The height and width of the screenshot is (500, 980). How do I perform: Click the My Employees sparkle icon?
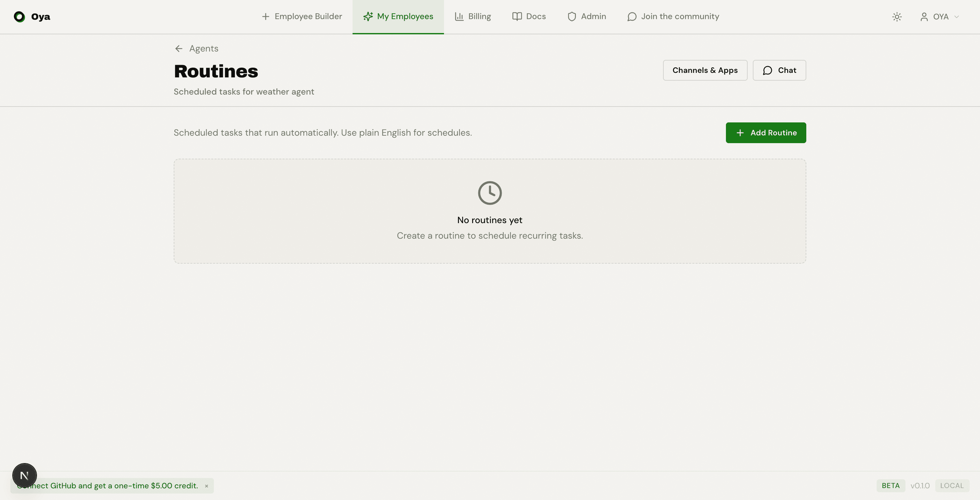(367, 16)
